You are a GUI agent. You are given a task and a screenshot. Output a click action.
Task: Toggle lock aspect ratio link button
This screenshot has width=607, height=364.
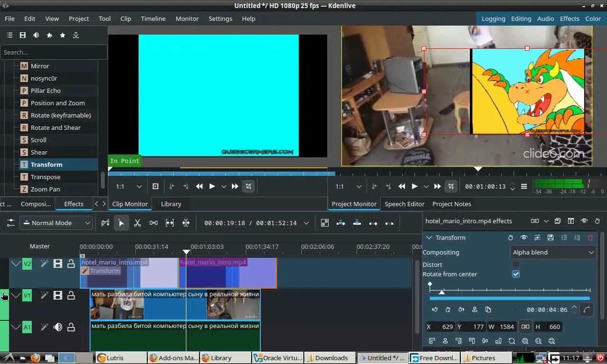pyautogui.click(x=525, y=327)
